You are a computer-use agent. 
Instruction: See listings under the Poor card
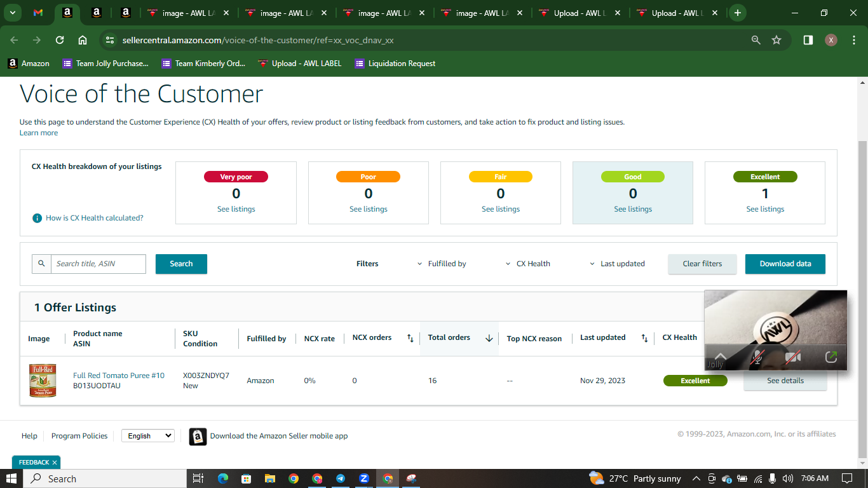tap(369, 209)
